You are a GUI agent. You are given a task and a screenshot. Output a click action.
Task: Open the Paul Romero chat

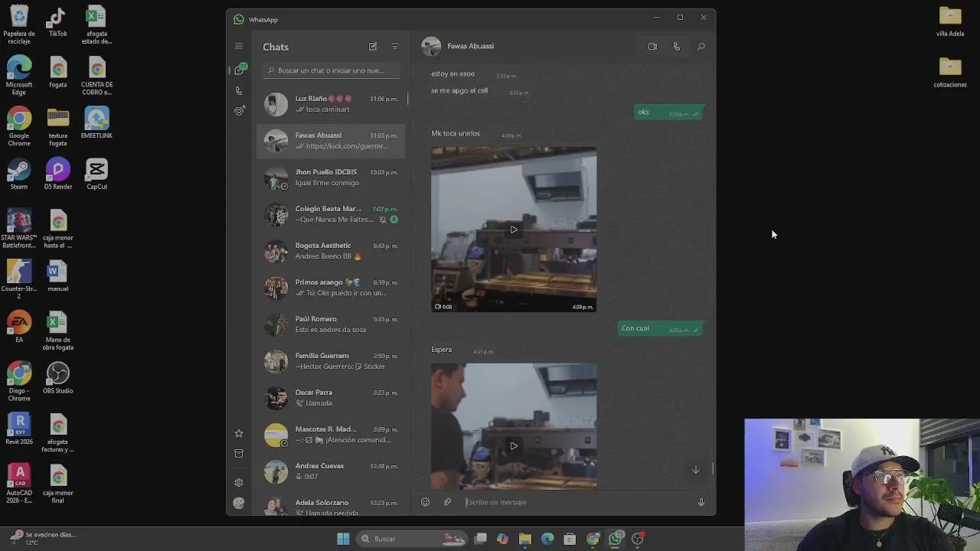[x=331, y=324]
